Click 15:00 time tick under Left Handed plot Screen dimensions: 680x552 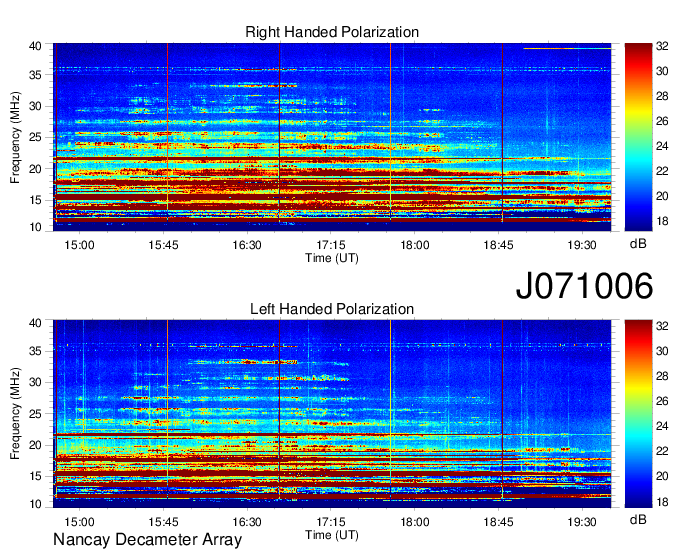pos(79,522)
